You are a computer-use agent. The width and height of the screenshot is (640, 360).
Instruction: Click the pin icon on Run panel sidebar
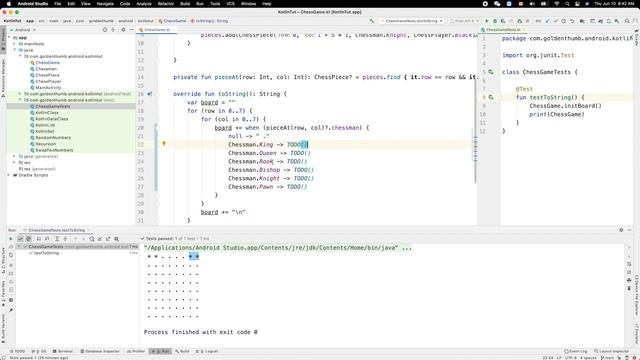(x=11, y=310)
